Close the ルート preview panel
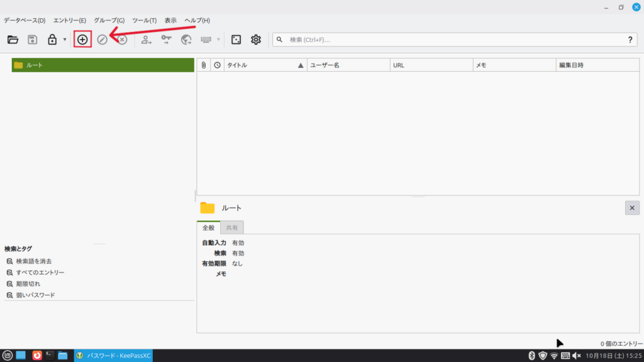This screenshot has height=362, width=644. click(x=632, y=208)
